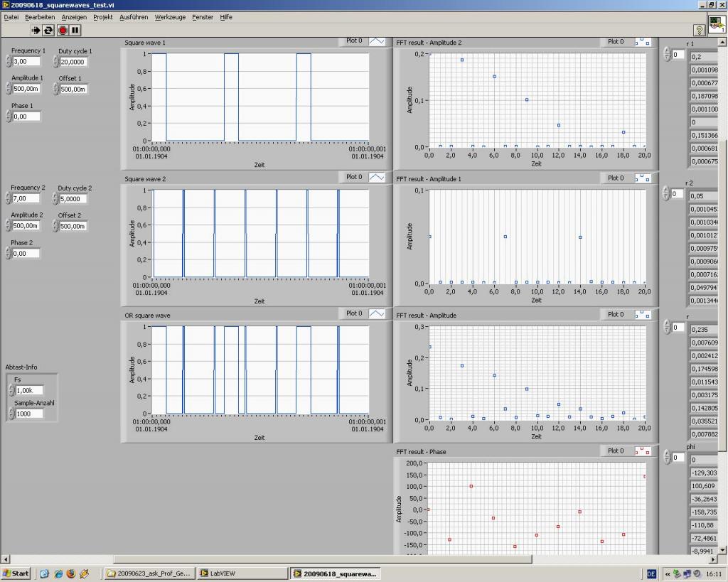Image resolution: width=728 pixels, height=582 pixels.
Task: Open the Datei menu
Action: point(11,17)
